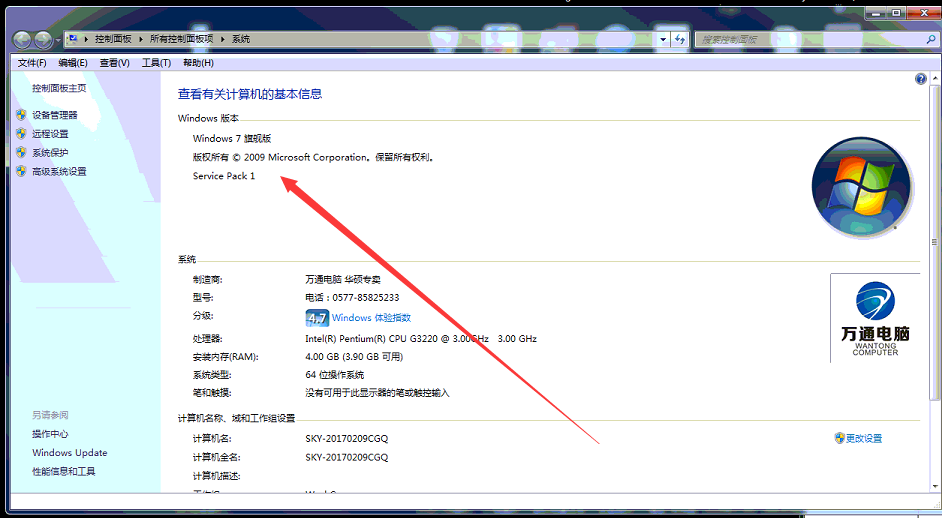Click manufacturer value 万通电脑 华硕专卖

pos(343,279)
